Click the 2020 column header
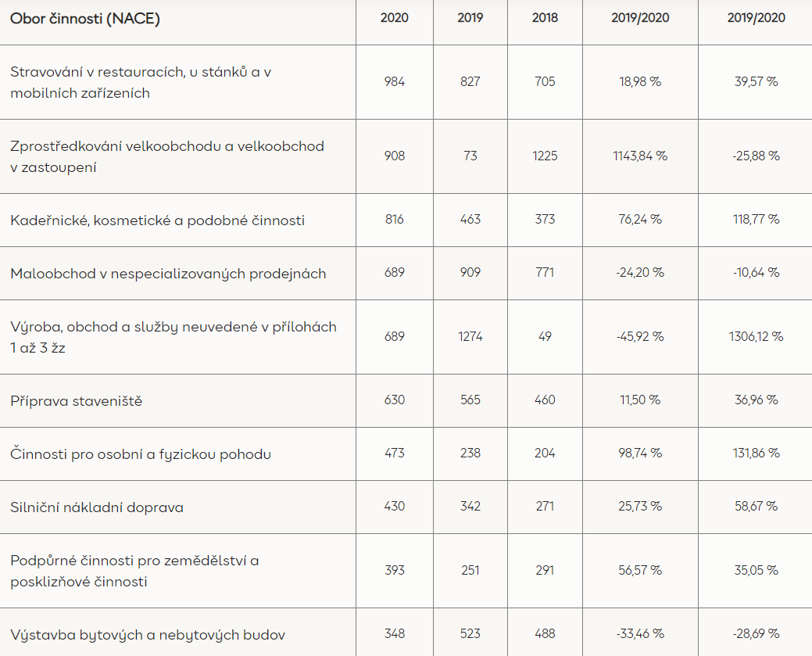 tap(395, 18)
